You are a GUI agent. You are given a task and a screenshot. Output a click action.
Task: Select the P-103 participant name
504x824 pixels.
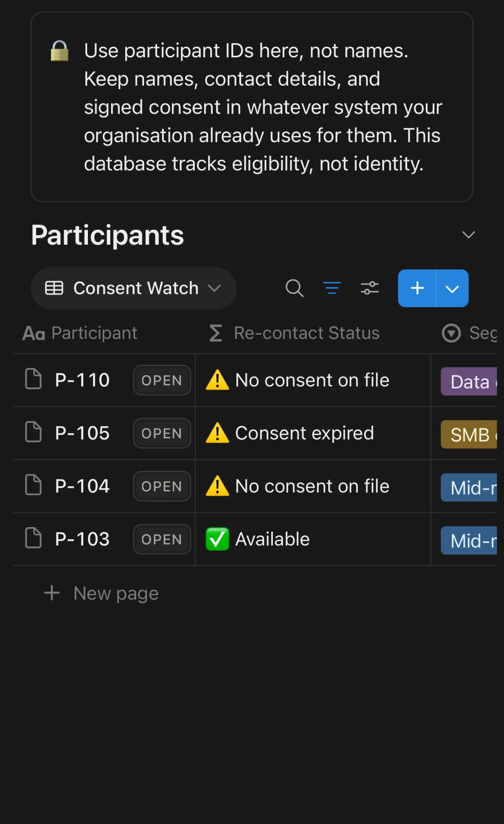point(82,539)
